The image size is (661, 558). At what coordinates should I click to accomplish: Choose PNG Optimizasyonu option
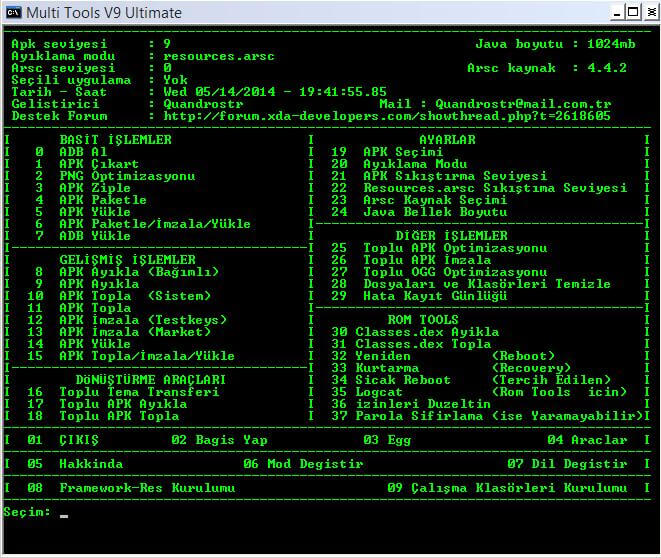point(127,176)
